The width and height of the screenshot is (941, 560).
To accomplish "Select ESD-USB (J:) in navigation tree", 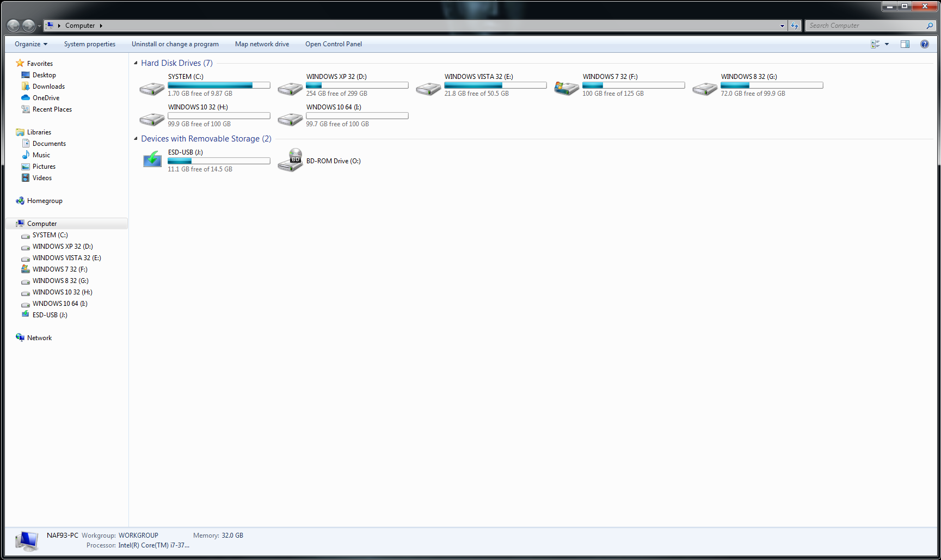I will pos(50,315).
